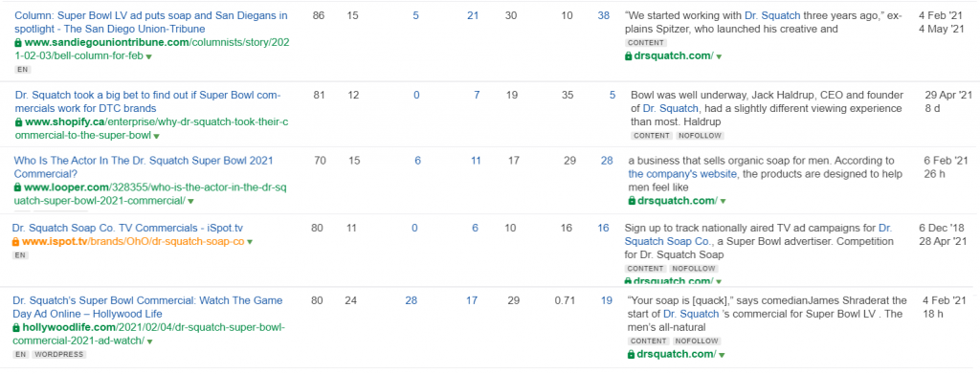The width and height of the screenshot is (980, 374).
Task: Click the lock icon beside looper.com URL
Action: tap(17, 187)
